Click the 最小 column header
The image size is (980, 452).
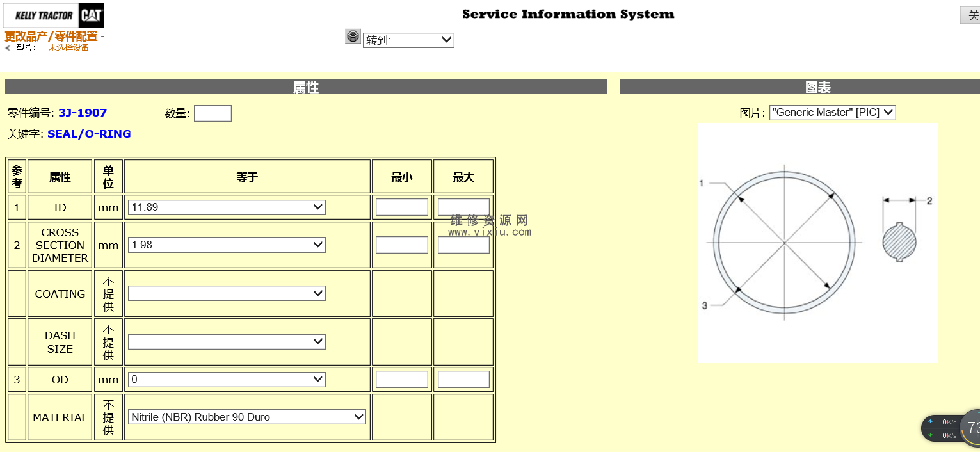click(402, 177)
